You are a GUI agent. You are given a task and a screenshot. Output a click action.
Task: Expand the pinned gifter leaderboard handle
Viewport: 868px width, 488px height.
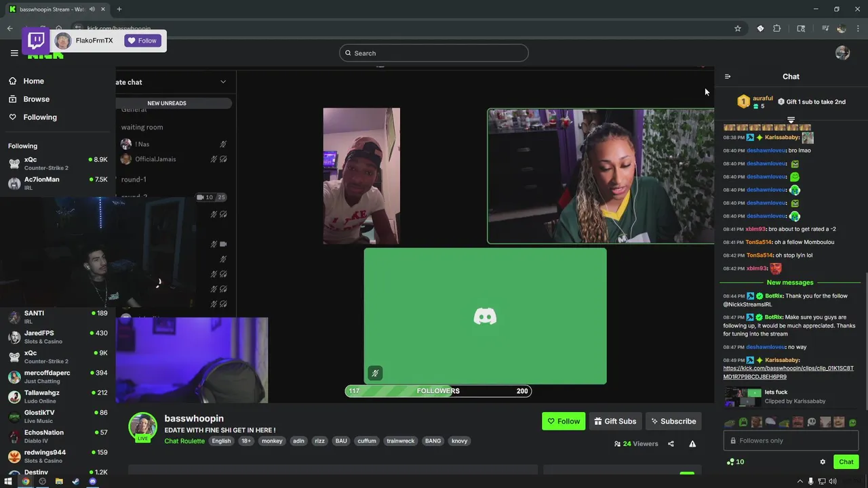pos(791,120)
